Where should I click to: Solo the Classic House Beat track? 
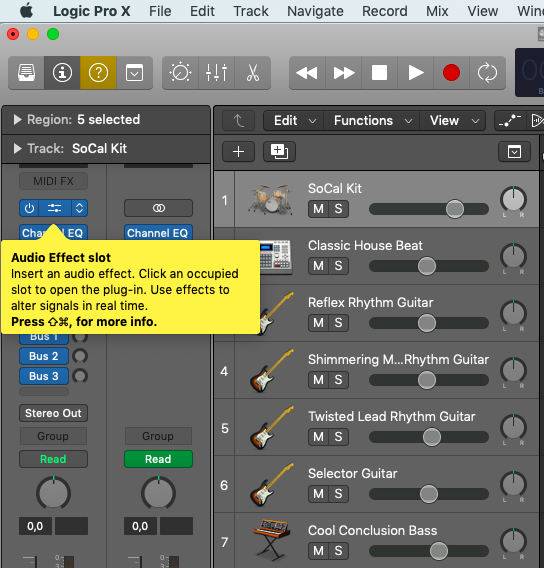pyautogui.click(x=339, y=266)
